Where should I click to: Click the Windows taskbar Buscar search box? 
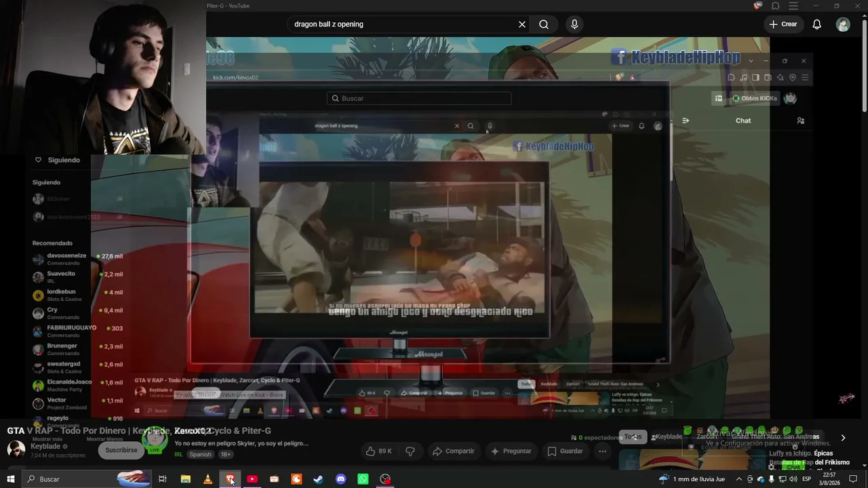pyautogui.click(x=87, y=479)
